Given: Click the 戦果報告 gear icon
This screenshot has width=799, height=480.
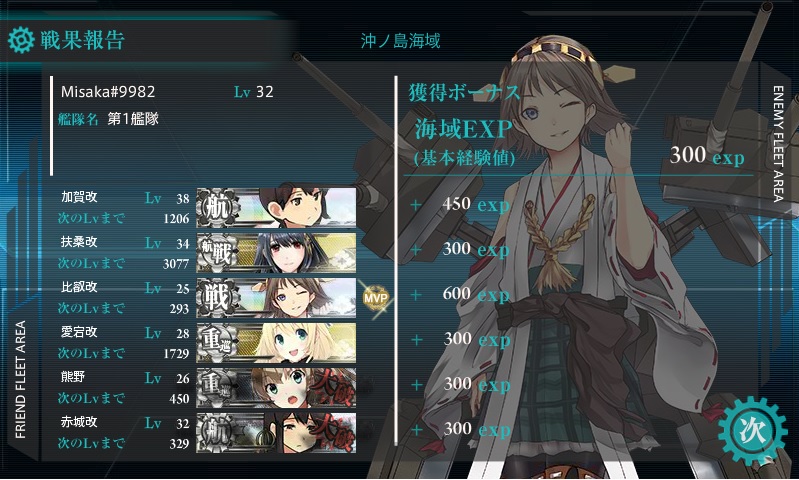Looking at the screenshot, I should coord(21,40).
